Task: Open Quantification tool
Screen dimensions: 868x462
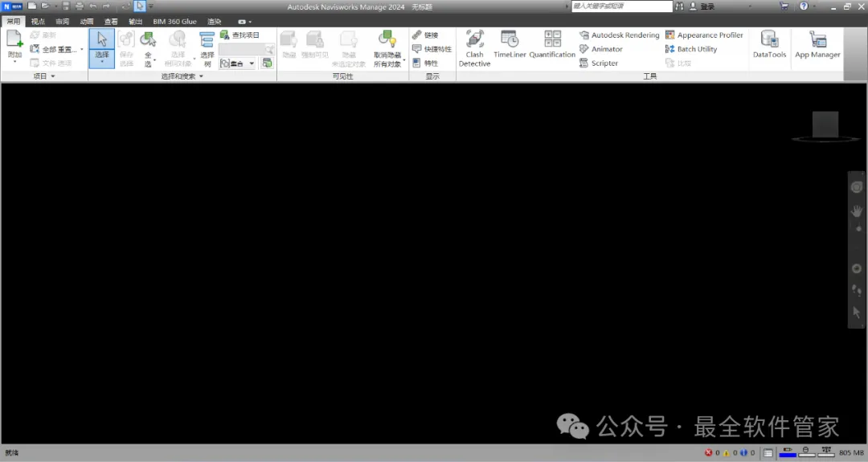Action: coord(552,44)
